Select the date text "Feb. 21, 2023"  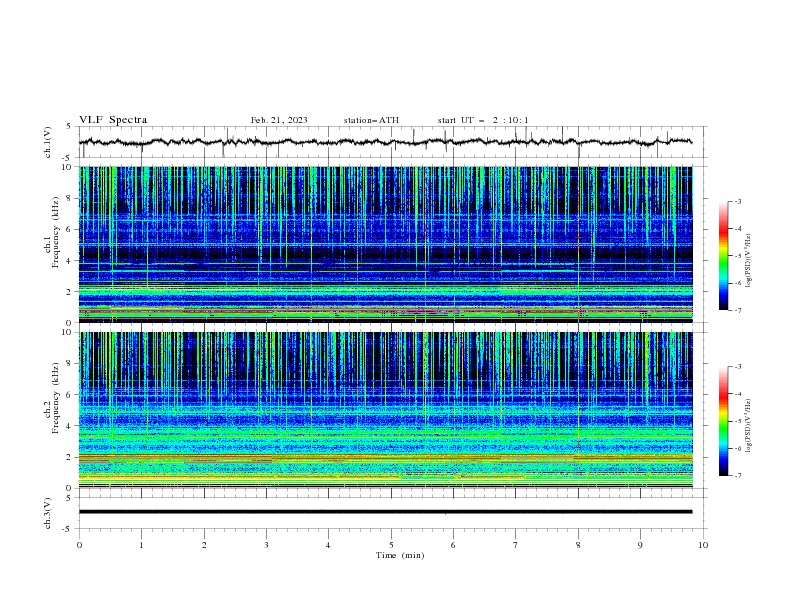tap(279, 120)
